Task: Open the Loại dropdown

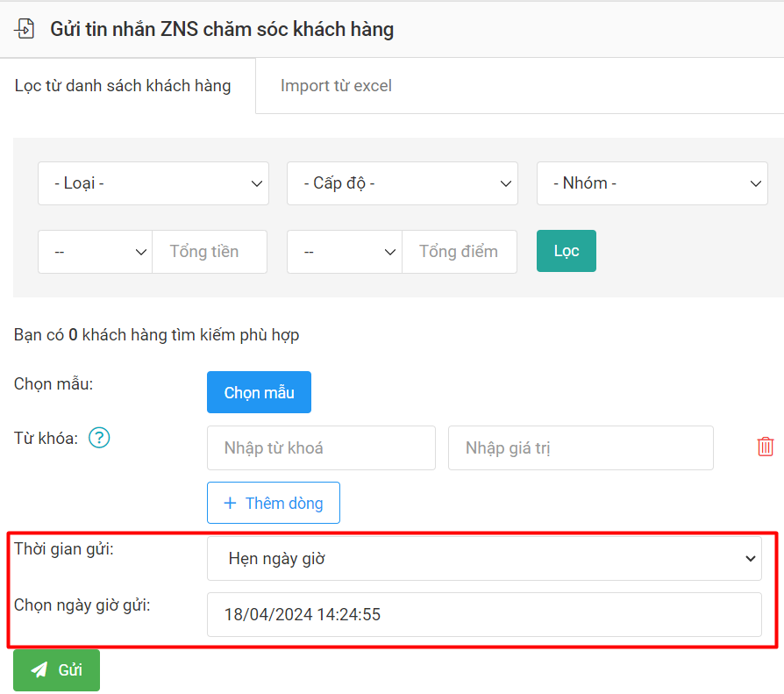Action: tap(153, 183)
